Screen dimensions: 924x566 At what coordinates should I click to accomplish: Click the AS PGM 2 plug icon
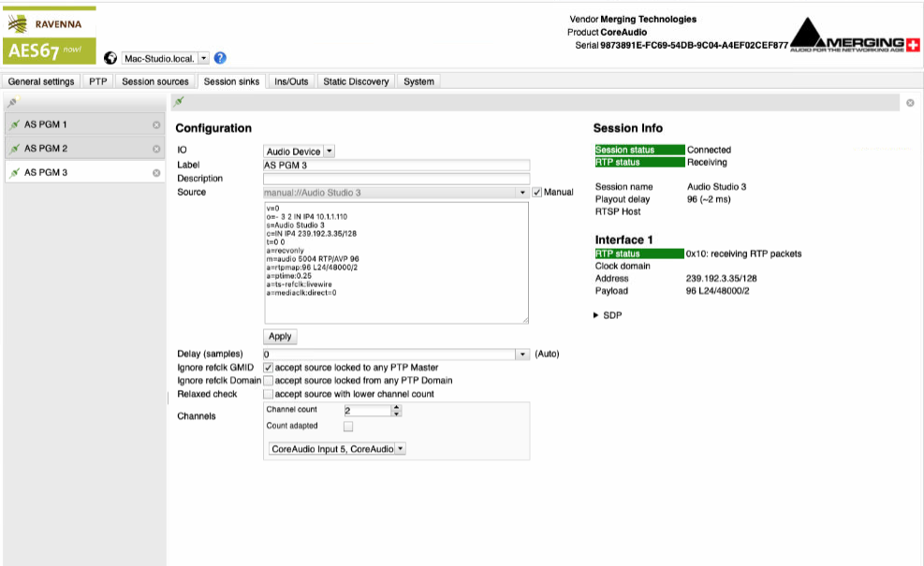(x=15, y=149)
